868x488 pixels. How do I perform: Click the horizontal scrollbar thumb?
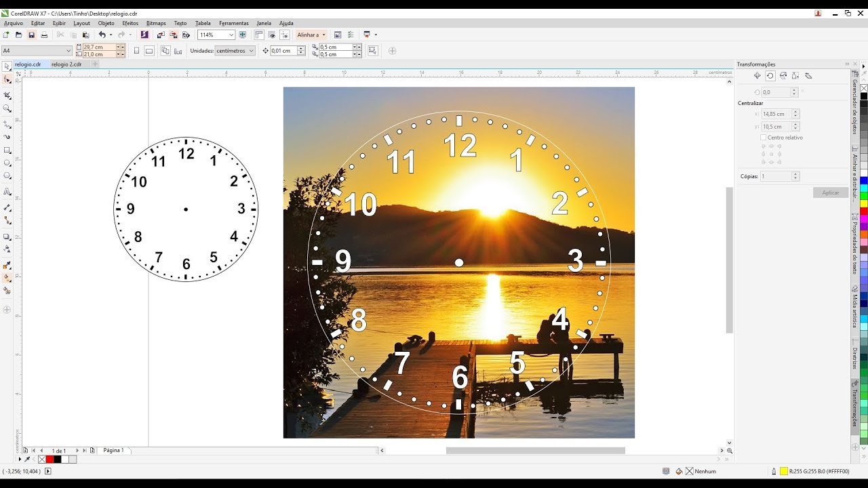coord(536,450)
